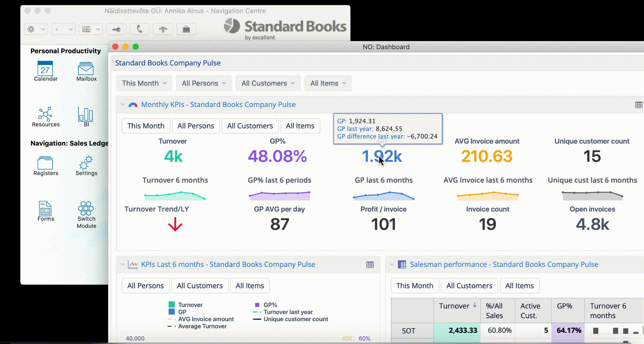Open KPIs Last 6 months table view icon
This screenshot has height=344, width=644.
click(x=370, y=265)
